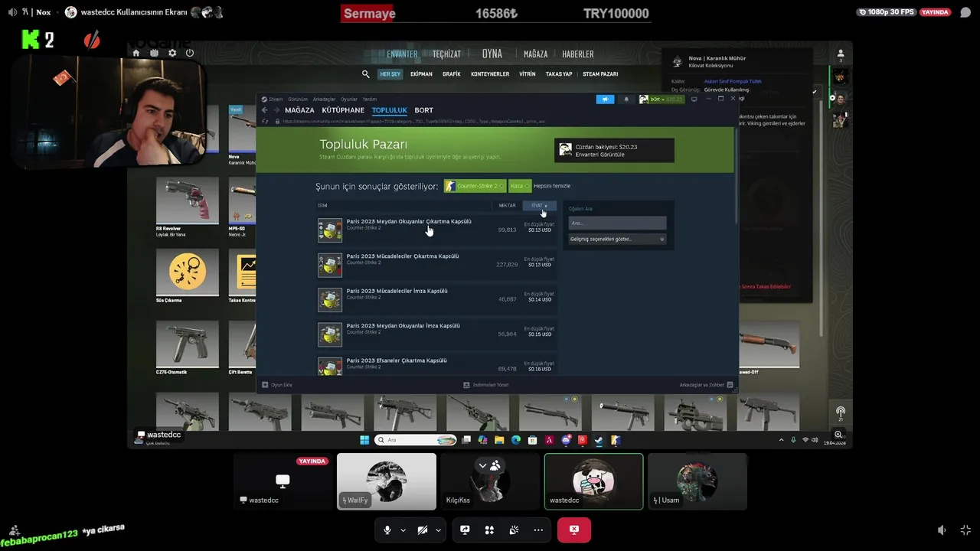Open the Oyunlar menu in Steam
This screenshot has height=551, width=980.
[x=349, y=99]
